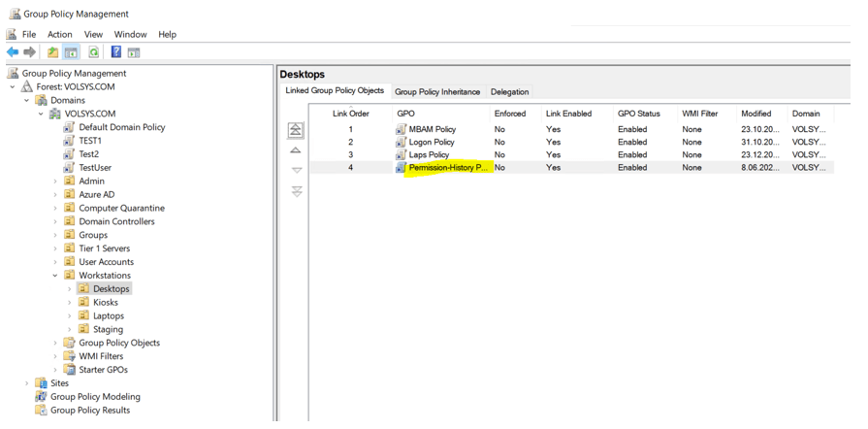Click the Up One Level folder icon

click(x=52, y=52)
